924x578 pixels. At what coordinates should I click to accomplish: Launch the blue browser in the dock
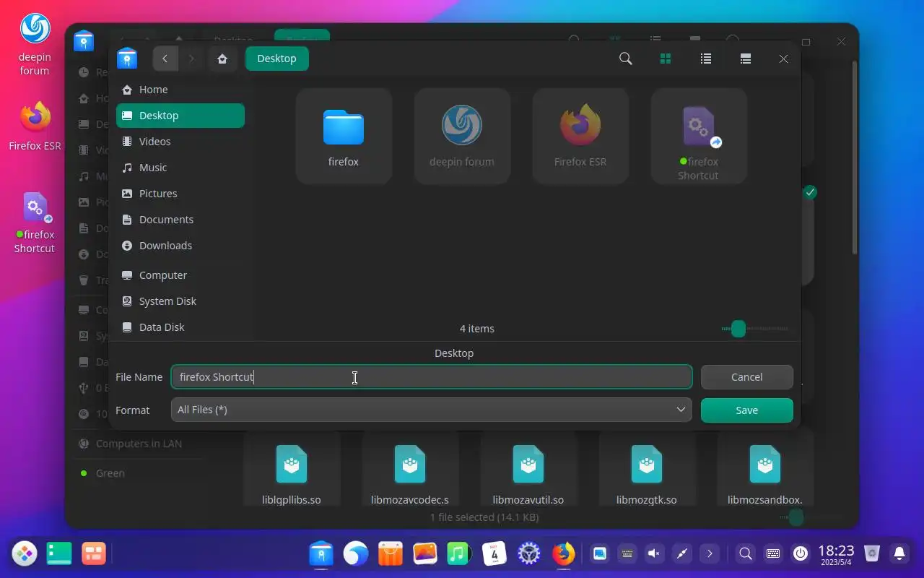point(356,554)
